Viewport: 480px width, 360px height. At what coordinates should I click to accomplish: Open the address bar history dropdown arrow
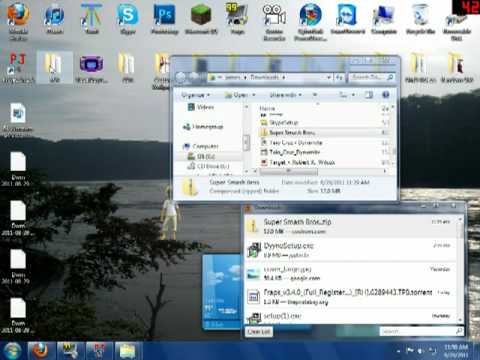pyautogui.click(x=329, y=77)
